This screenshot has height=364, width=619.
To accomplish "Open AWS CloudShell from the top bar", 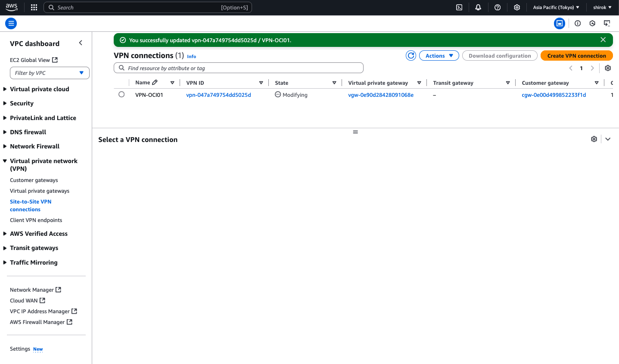I will coord(459,7).
